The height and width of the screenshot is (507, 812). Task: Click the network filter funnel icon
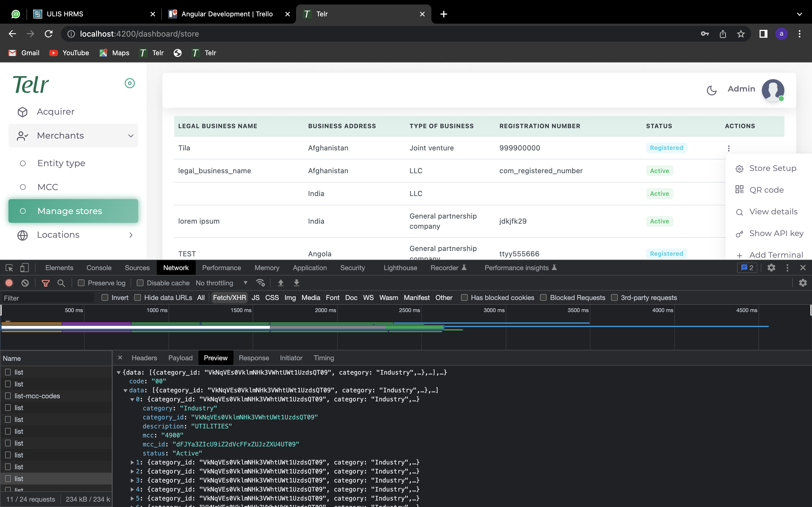[x=45, y=283]
